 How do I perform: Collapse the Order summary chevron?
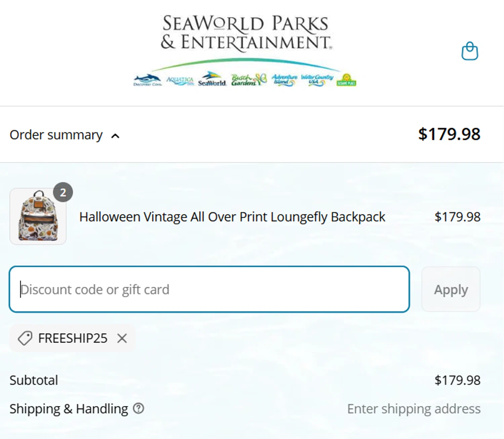tap(115, 136)
